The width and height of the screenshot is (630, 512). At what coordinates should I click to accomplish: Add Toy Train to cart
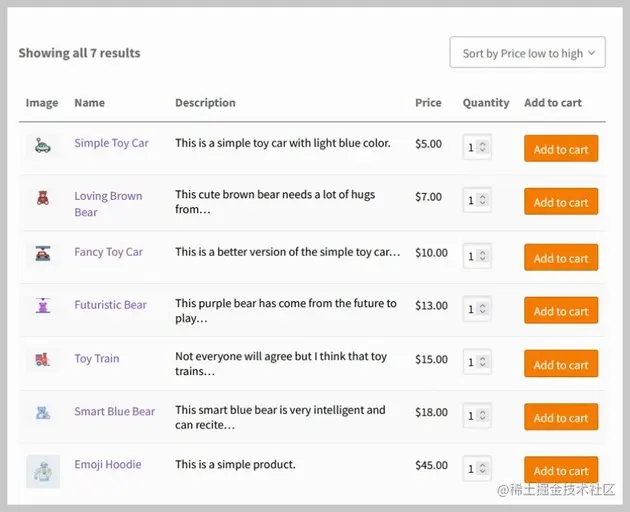pos(560,364)
